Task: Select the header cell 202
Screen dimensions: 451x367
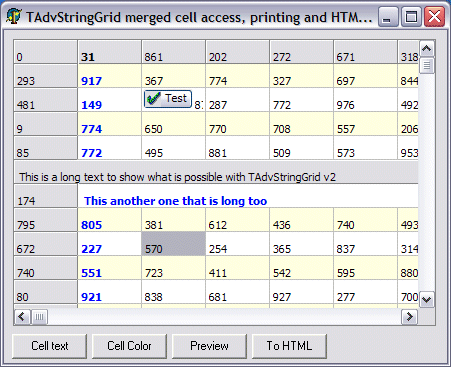Action: point(238,52)
